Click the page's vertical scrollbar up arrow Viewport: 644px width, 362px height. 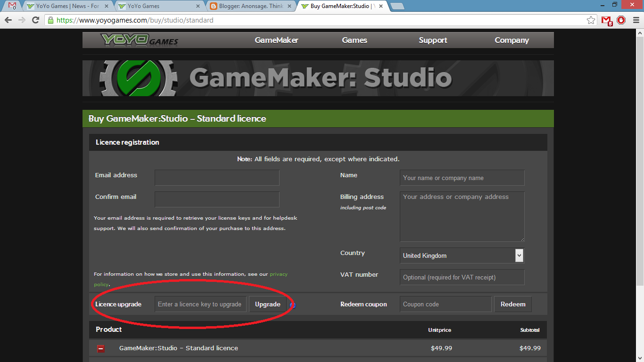pyautogui.click(x=640, y=33)
